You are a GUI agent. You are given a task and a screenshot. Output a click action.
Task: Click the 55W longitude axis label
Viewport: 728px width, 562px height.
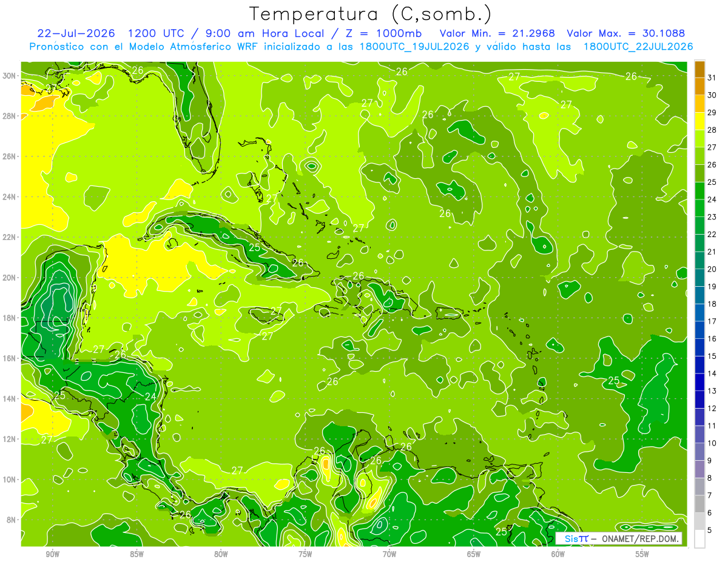coord(642,554)
